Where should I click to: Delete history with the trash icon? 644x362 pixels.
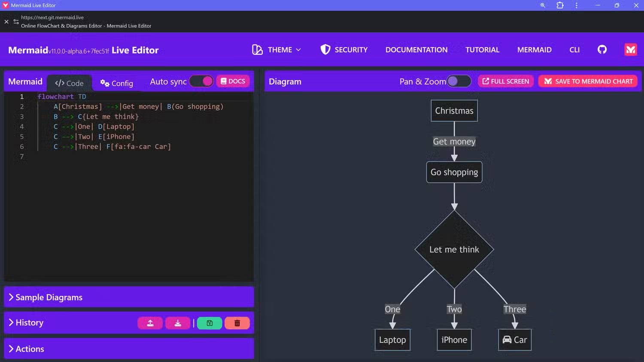coord(237,323)
